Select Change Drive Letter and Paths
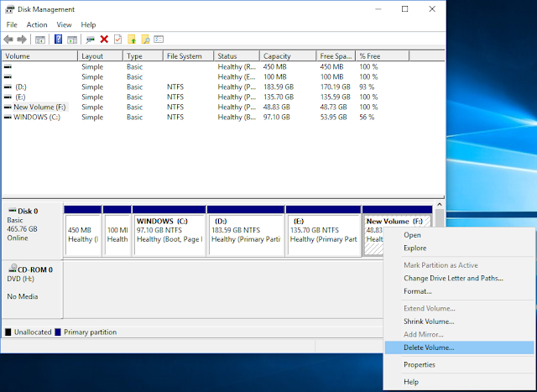 coord(459,278)
